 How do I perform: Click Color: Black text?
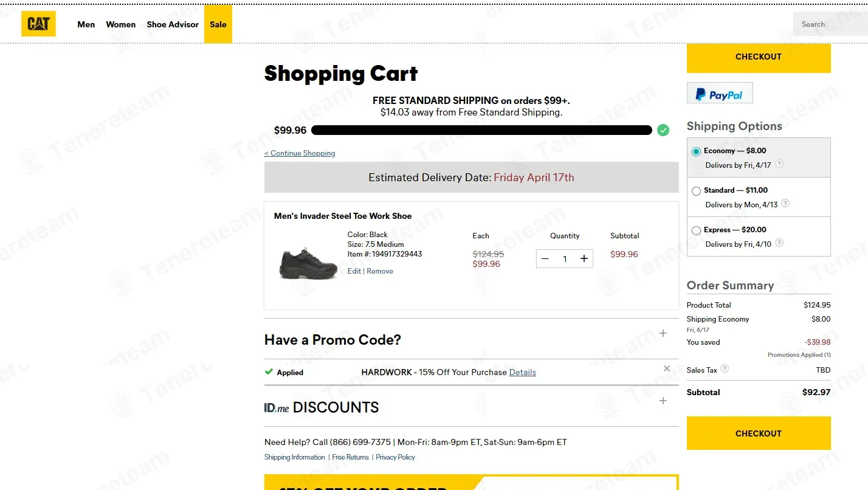pos(368,235)
